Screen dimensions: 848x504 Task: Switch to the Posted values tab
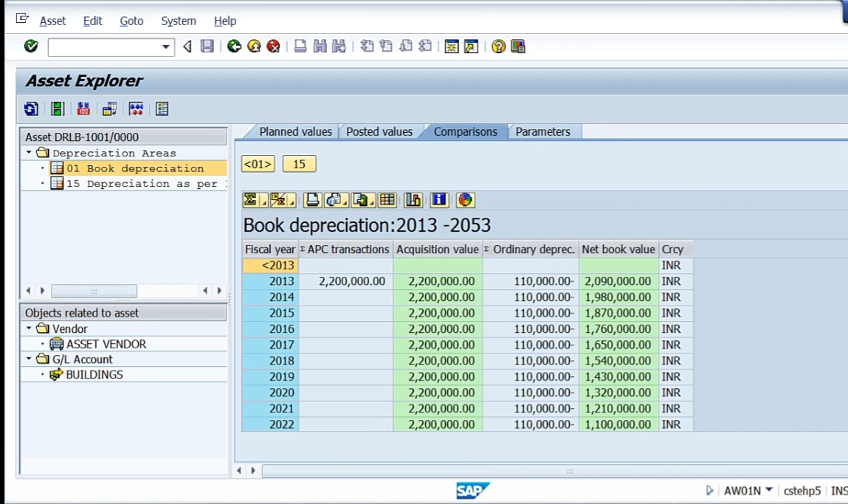click(379, 132)
